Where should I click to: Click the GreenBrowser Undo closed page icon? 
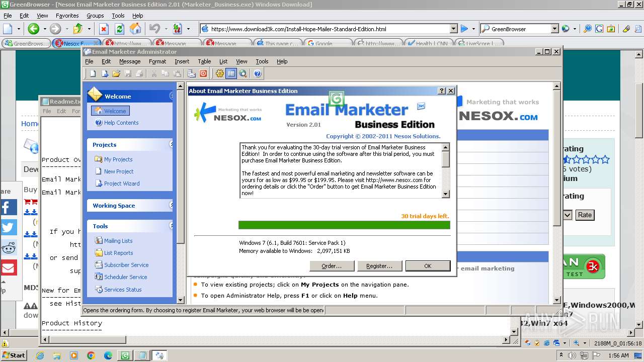[154, 29]
